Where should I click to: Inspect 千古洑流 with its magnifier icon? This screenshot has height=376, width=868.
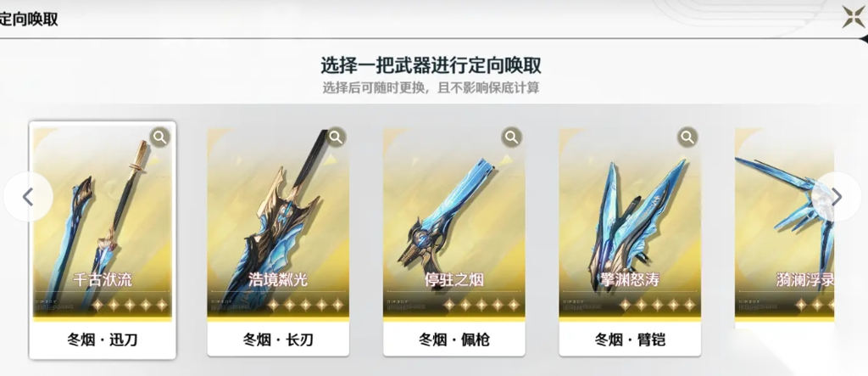159,137
